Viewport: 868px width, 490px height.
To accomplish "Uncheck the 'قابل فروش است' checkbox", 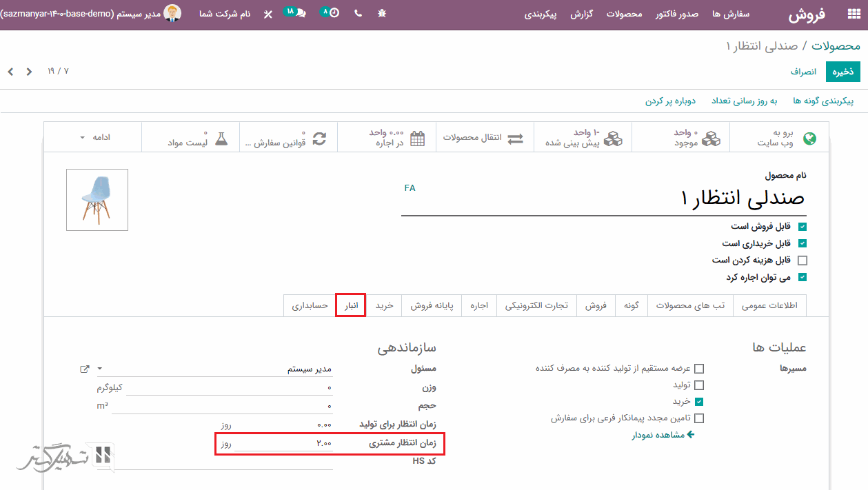I will point(802,226).
